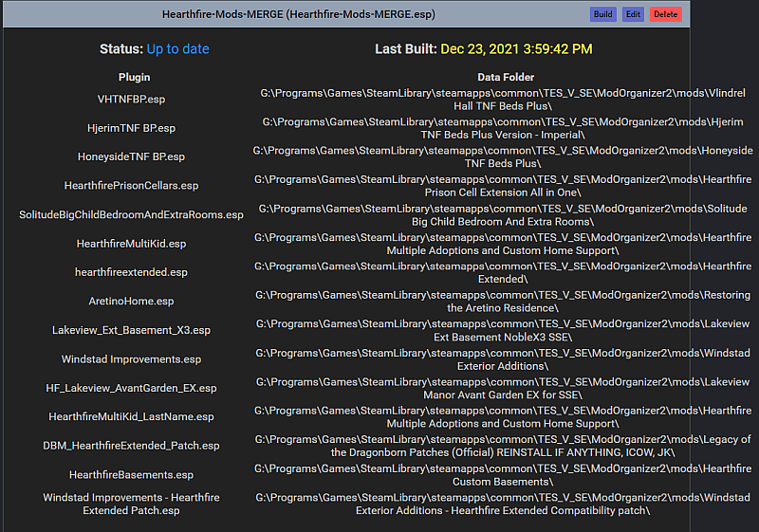This screenshot has width=759, height=532.
Task: Click the 'Up to date' status value
Action: (x=177, y=49)
